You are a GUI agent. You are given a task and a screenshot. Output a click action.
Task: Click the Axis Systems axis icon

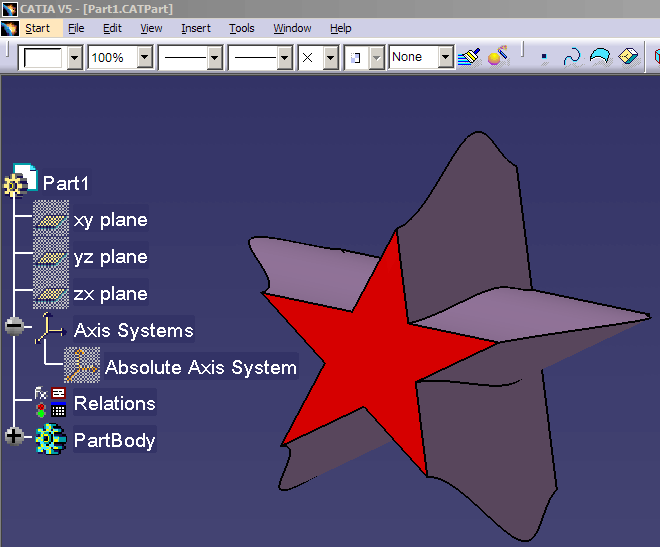(50, 329)
